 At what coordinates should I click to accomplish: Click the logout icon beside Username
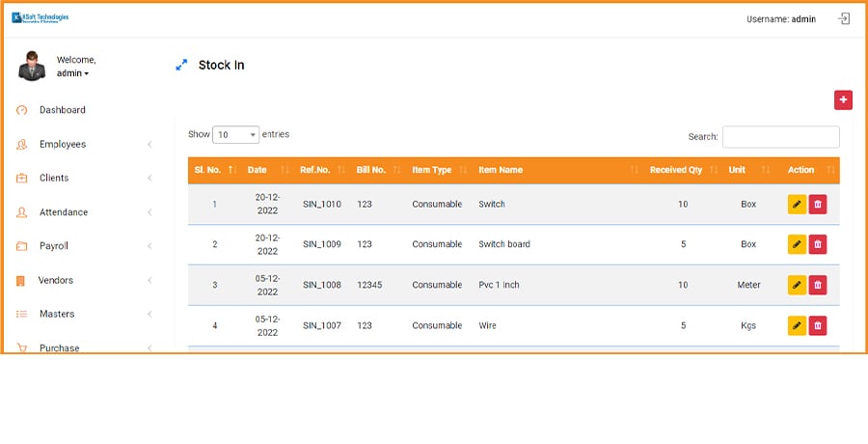click(844, 18)
